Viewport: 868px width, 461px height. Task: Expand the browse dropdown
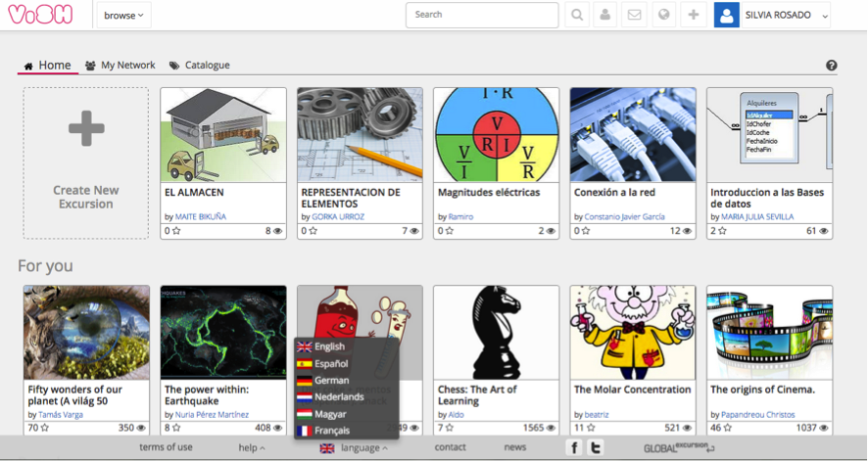point(123,15)
